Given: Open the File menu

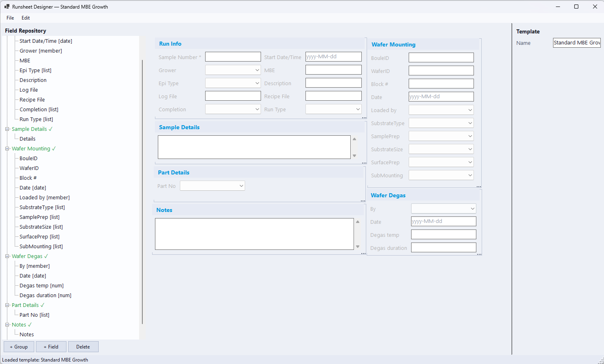Looking at the screenshot, I should pos(10,18).
